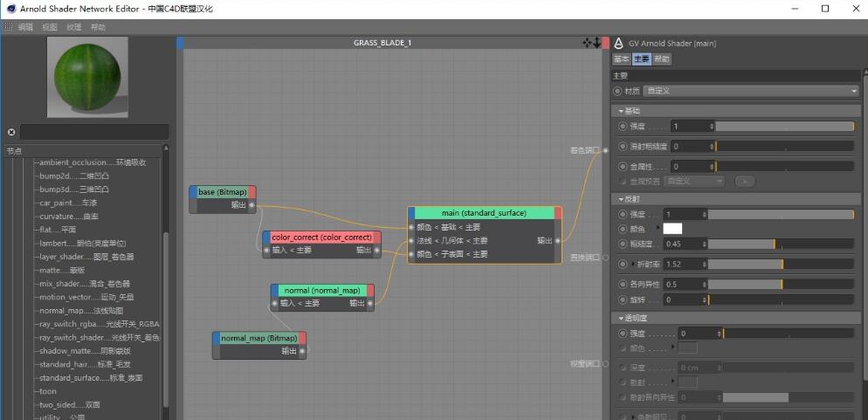Collapse the 透明度 section
Screen dimensions: 868x420
click(621, 318)
